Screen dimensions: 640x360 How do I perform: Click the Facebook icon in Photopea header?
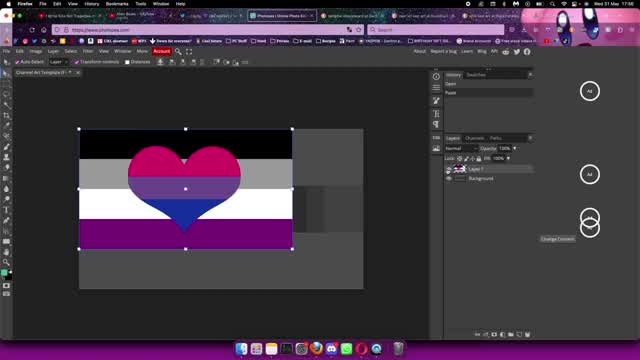tap(527, 52)
